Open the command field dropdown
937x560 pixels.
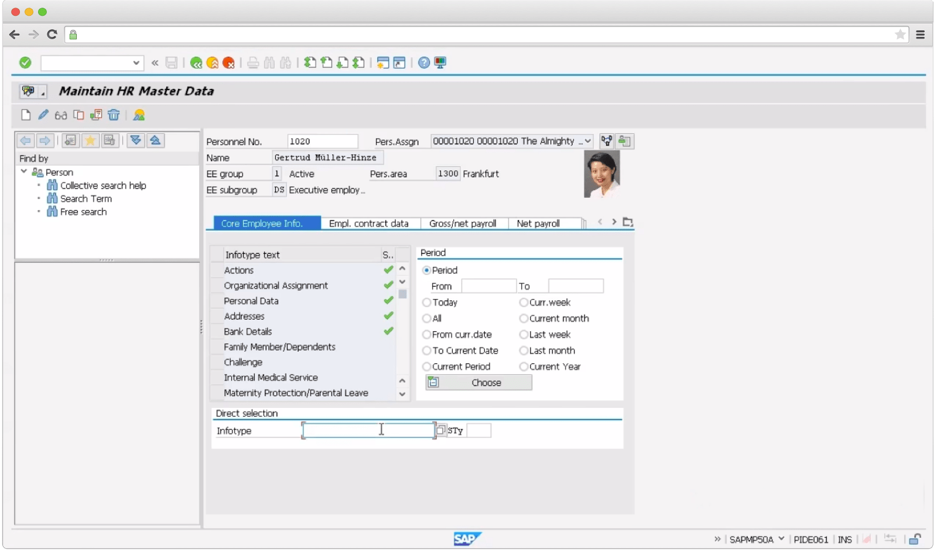point(136,63)
